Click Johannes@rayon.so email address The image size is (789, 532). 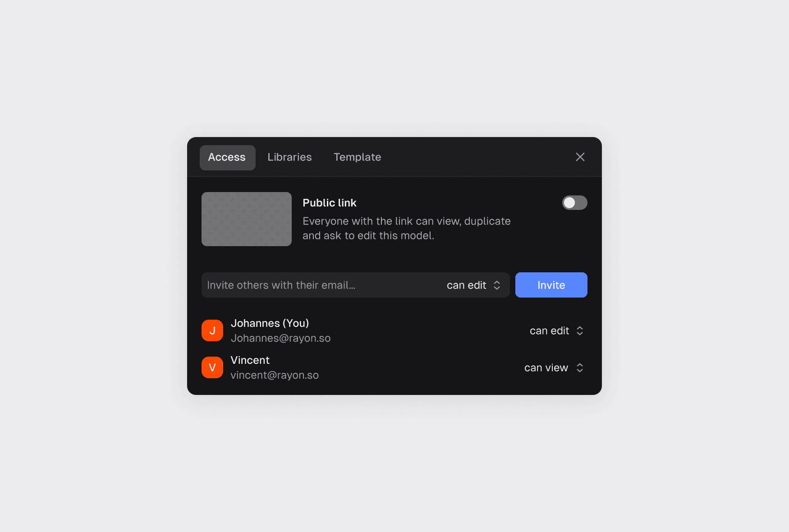280,338
